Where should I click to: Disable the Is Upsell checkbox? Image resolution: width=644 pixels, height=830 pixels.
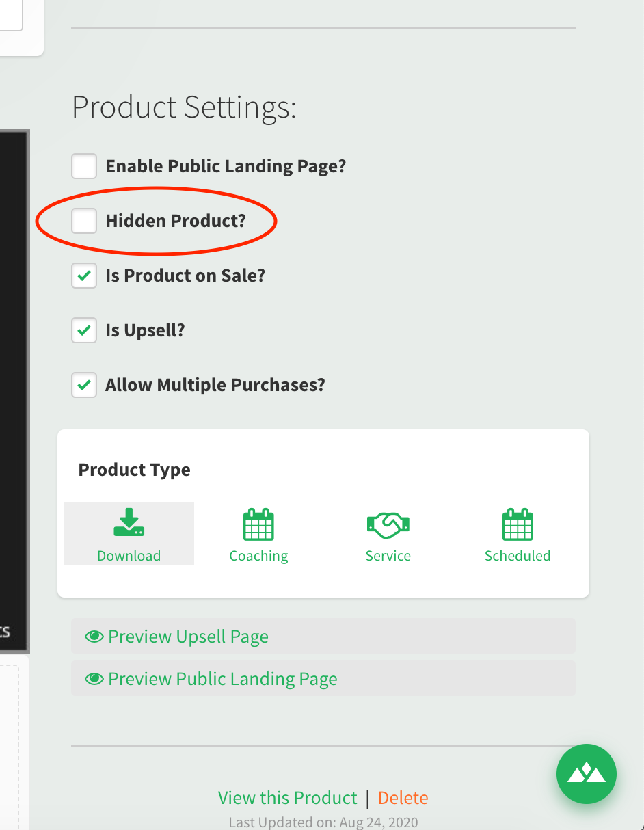pos(84,330)
